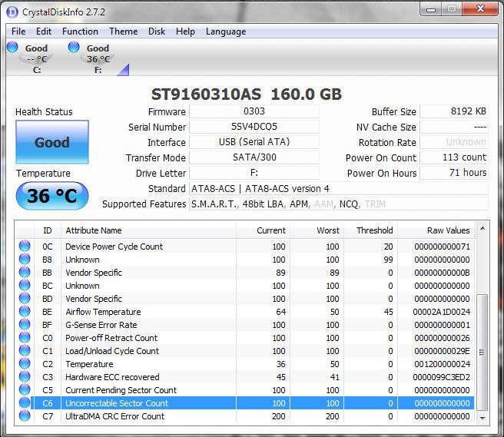Click the Interface field USB (Serial ATA)

[254, 142]
